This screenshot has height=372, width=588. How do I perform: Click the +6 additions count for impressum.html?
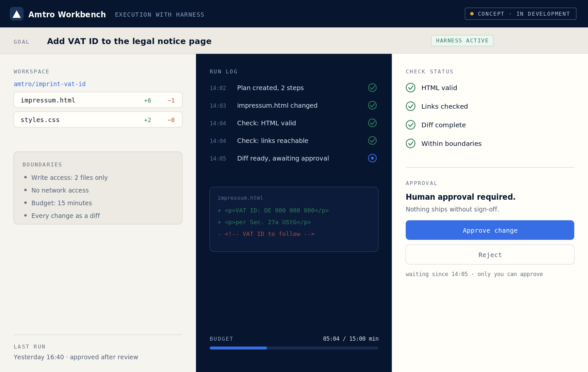148,100
